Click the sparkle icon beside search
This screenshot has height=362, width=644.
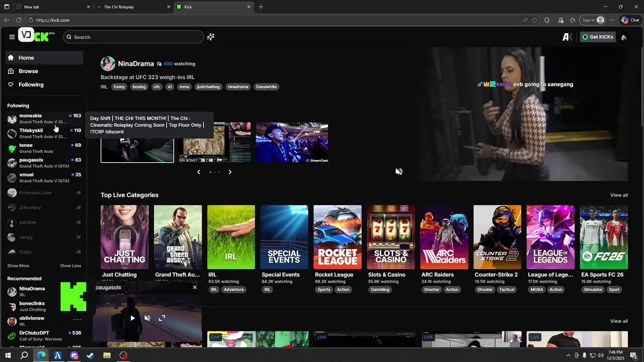tap(211, 37)
